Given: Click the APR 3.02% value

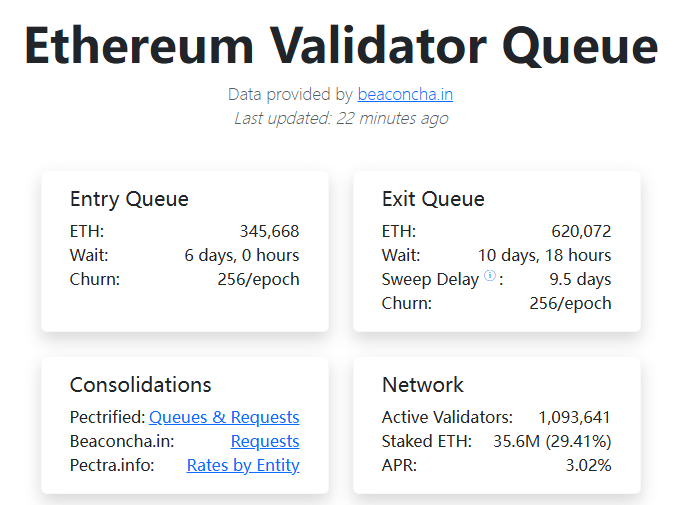Looking at the screenshot, I should [588, 466].
